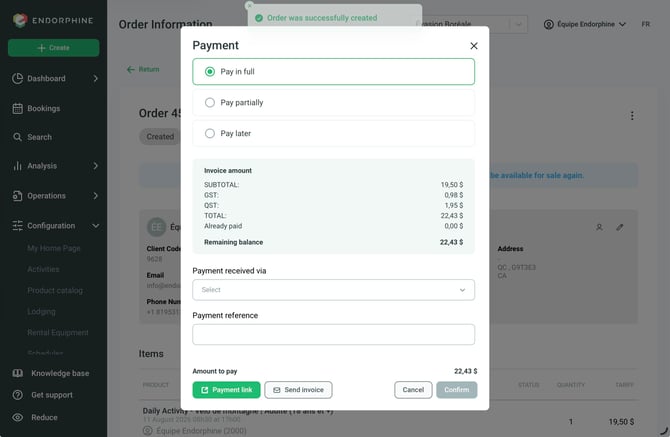Viewport: 670px width, 437px height.
Task: Open the order three-dot options menu
Action: pyautogui.click(x=632, y=115)
